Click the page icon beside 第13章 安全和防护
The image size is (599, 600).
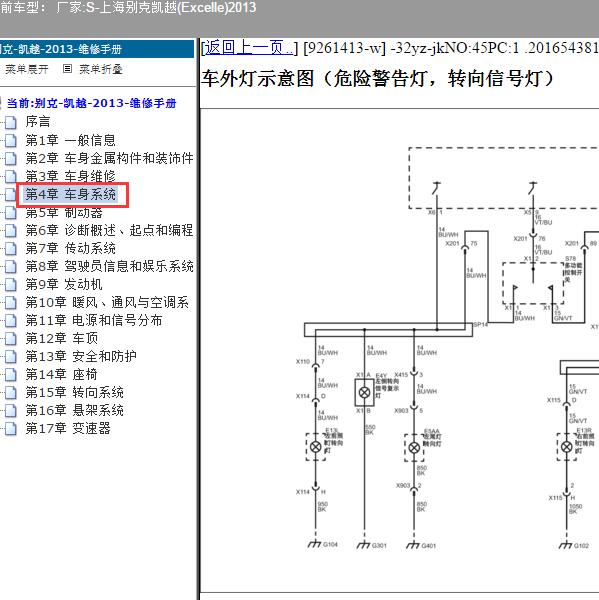(x=11, y=356)
